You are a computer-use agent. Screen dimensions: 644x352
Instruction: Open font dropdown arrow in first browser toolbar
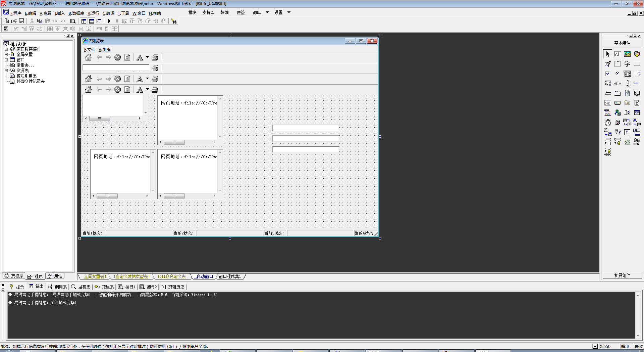(x=147, y=57)
